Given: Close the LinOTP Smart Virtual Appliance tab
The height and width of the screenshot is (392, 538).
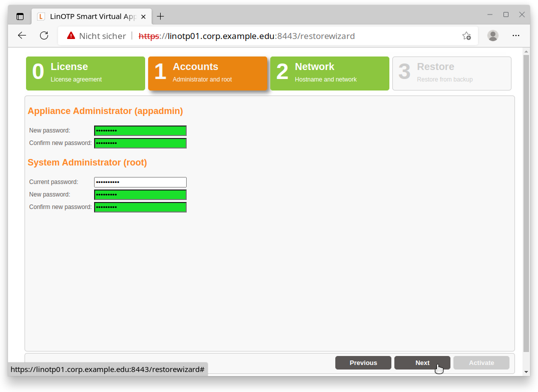Looking at the screenshot, I should (144, 16).
